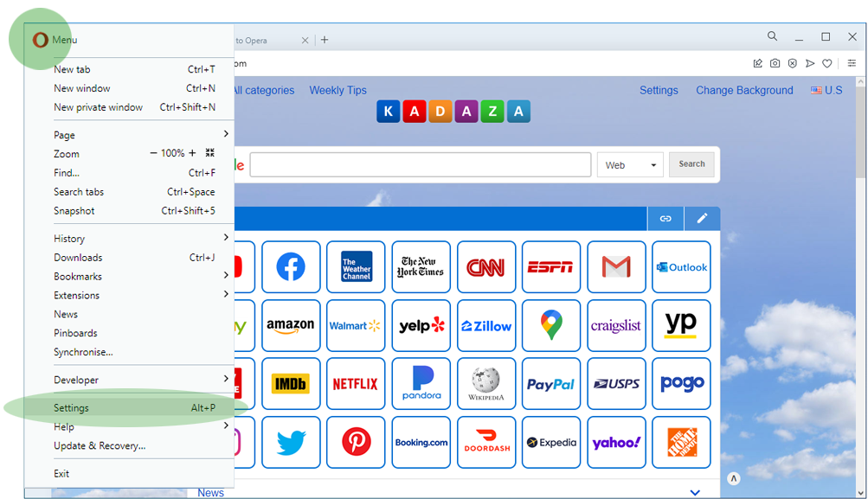Click the zoom in plus button
Image resolution: width=868 pixels, height=499 pixels.
pyautogui.click(x=192, y=153)
